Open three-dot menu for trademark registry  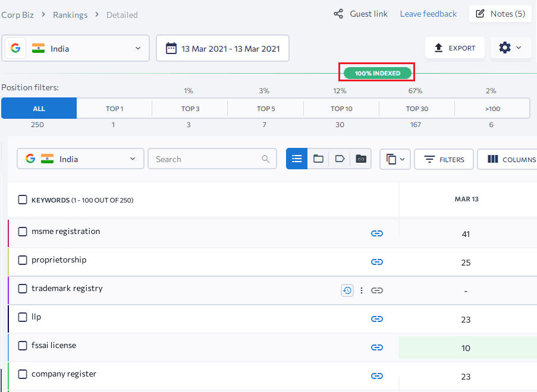(x=362, y=290)
